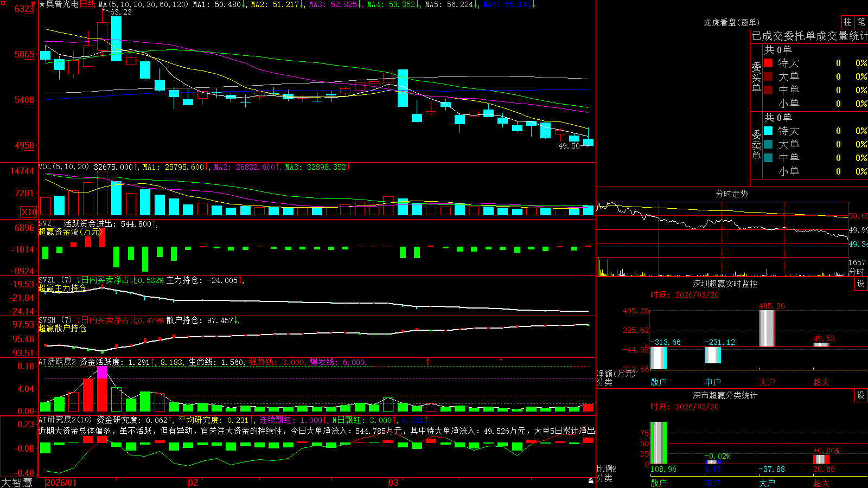
Task: Click the lock icon at chart bottom-right
Action: [x=591, y=481]
